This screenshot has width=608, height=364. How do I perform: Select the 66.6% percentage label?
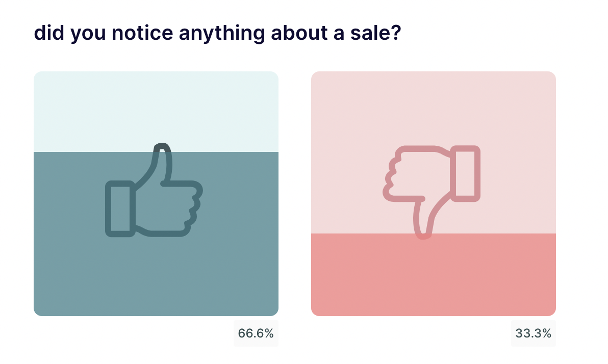tap(256, 333)
